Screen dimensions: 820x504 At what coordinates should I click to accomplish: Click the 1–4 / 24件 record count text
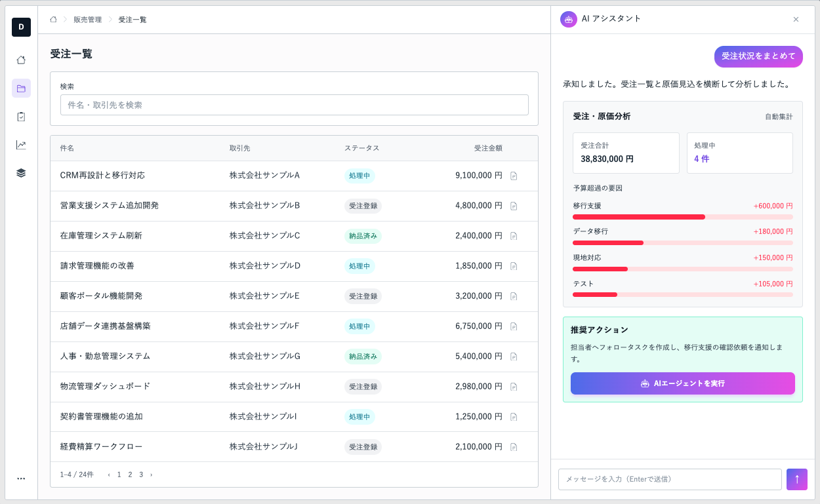tap(77, 475)
